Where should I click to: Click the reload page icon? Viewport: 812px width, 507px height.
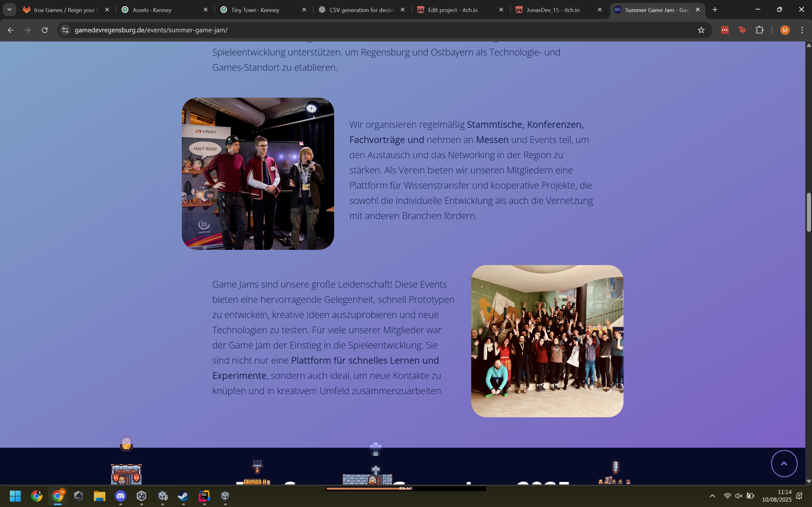pyautogui.click(x=45, y=30)
